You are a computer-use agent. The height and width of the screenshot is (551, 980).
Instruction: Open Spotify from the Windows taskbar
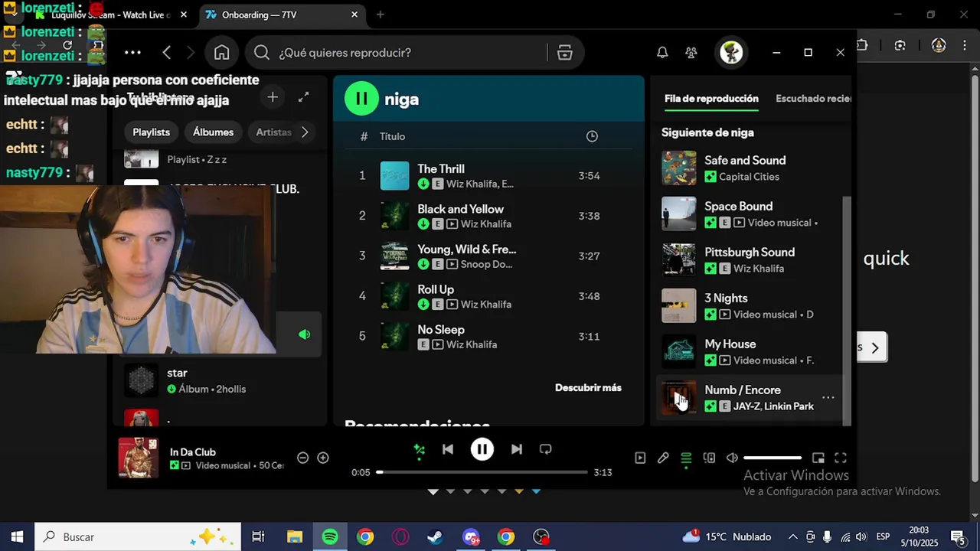click(x=330, y=536)
